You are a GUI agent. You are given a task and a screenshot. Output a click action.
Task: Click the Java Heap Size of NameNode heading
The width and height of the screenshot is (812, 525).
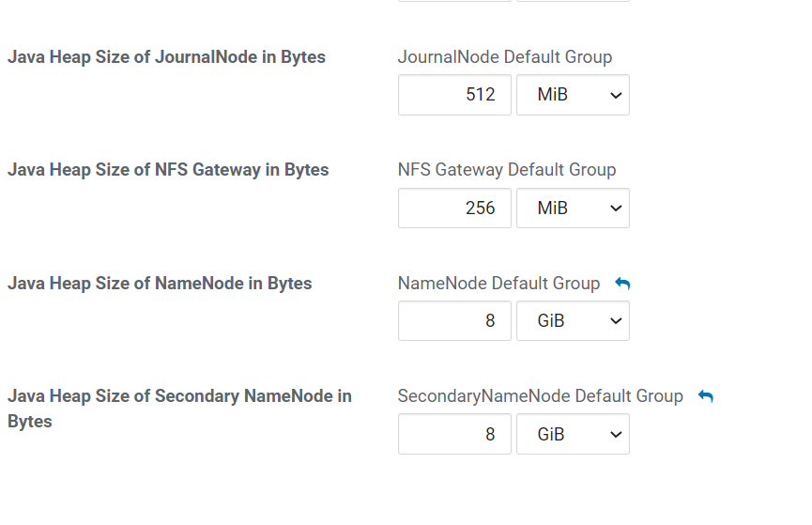point(160,284)
